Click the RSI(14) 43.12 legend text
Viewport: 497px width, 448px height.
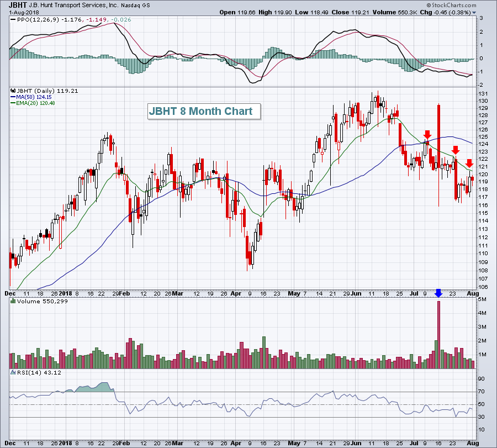[39, 372]
